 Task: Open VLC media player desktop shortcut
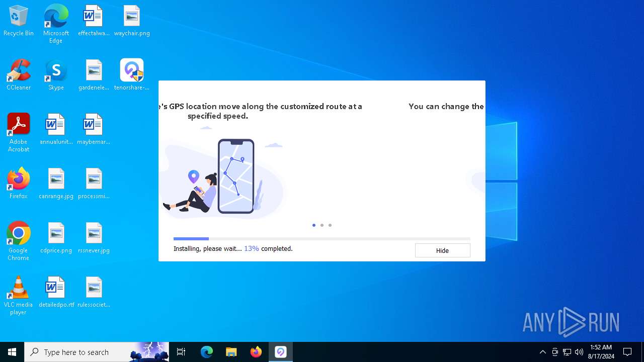[19, 296]
